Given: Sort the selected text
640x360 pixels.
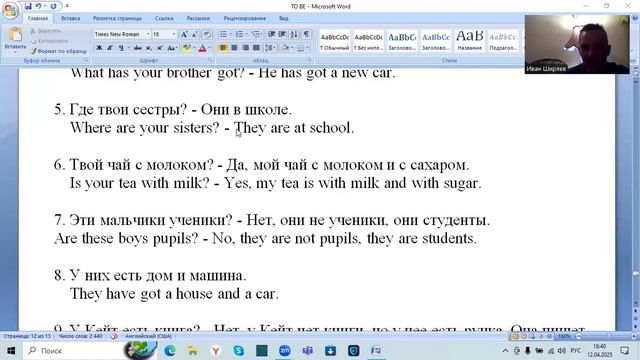Looking at the screenshot, I should tap(294, 34).
